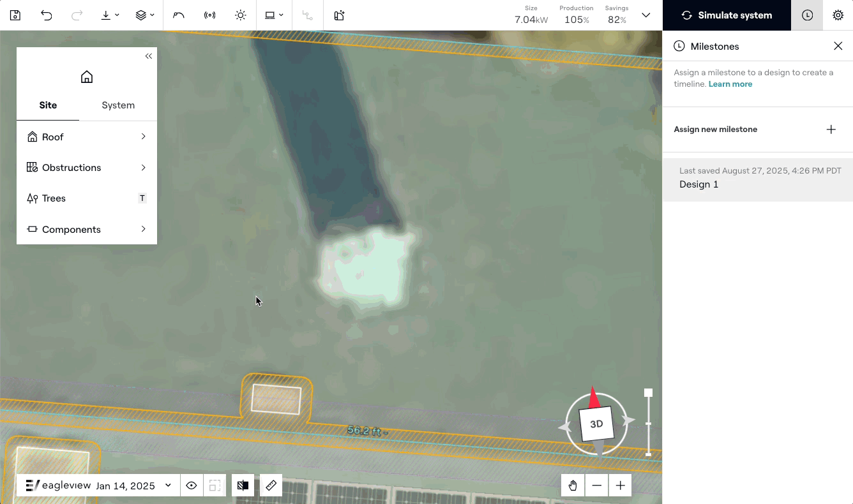
Task: Toggle imagery visibility eye icon
Action: 192,485
